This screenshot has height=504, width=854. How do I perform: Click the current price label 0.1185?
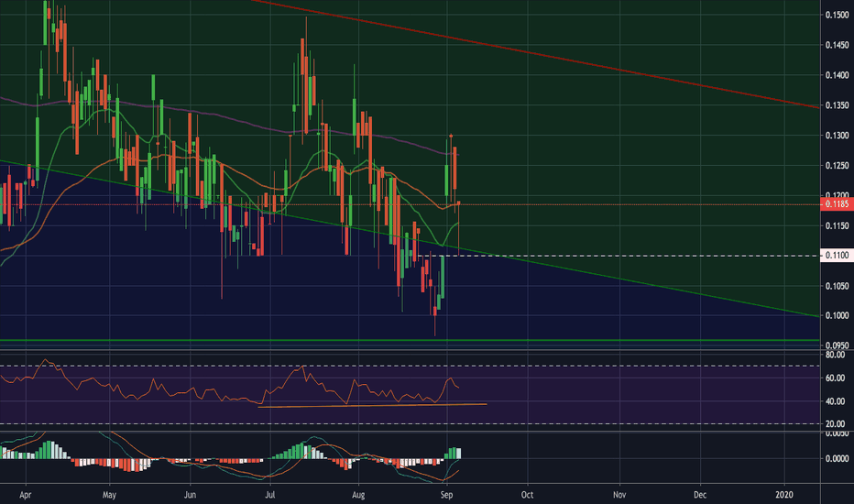point(837,204)
